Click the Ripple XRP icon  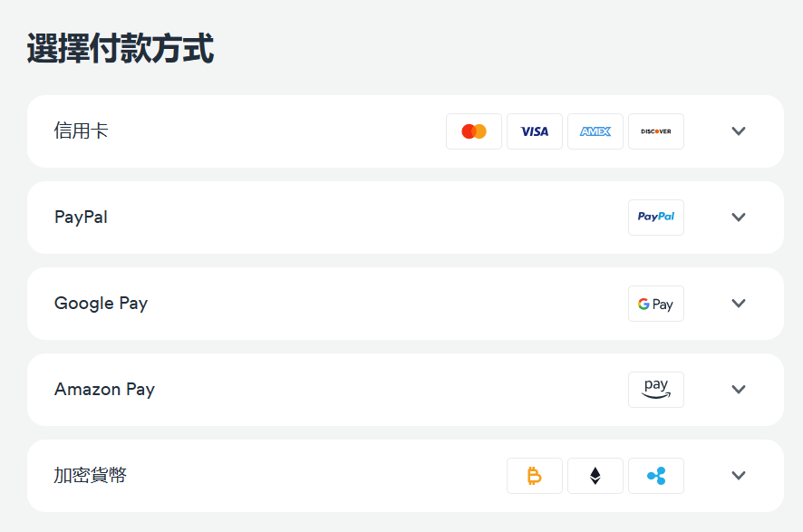(x=656, y=476)
